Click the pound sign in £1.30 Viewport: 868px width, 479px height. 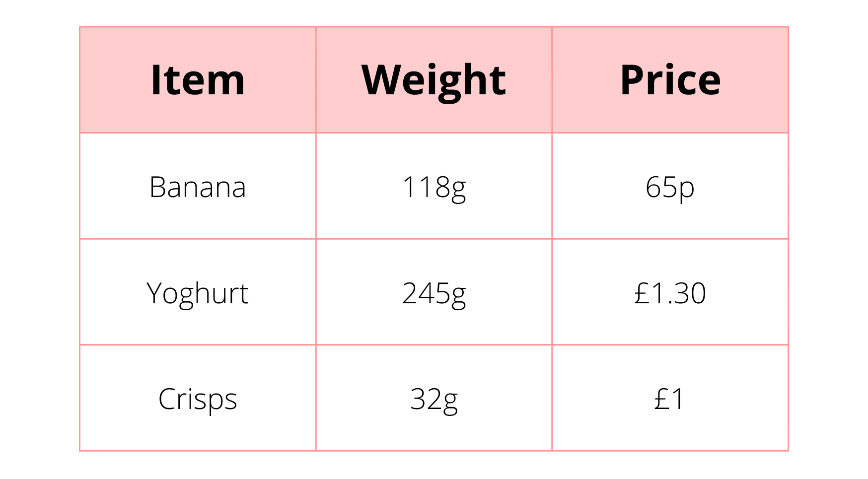pyautogui.click(x=642, y=293)
